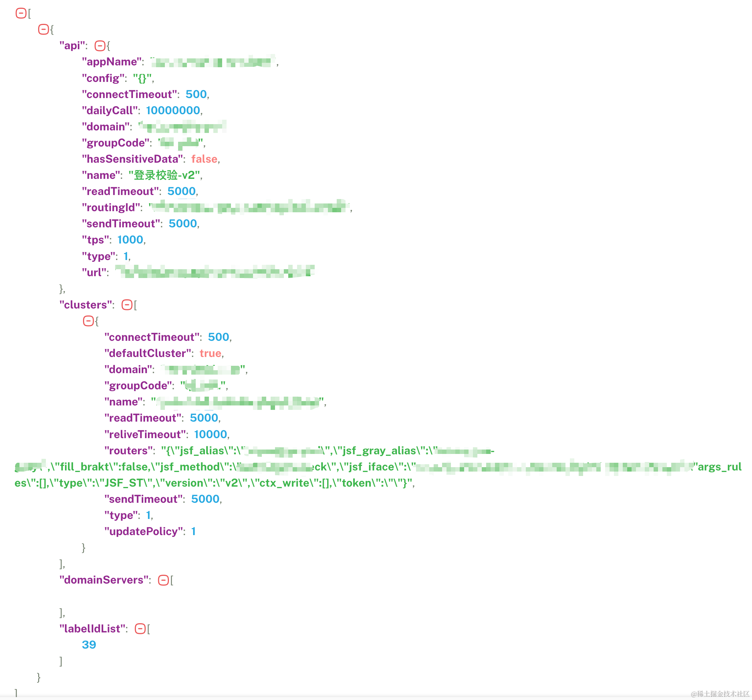Collapse the "domainServers" array
Viewport: 752px width, 700px height.
click(163, 580)
